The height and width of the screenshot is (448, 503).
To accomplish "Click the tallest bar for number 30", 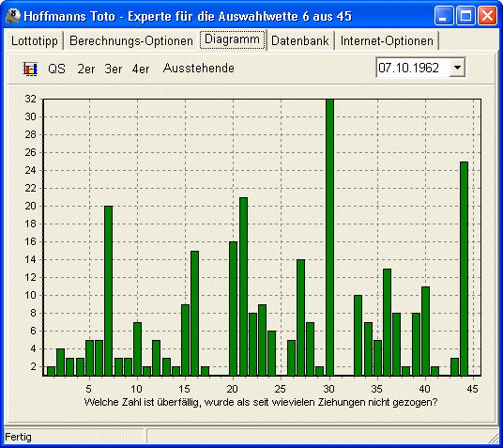I will (x=329, y=238).
